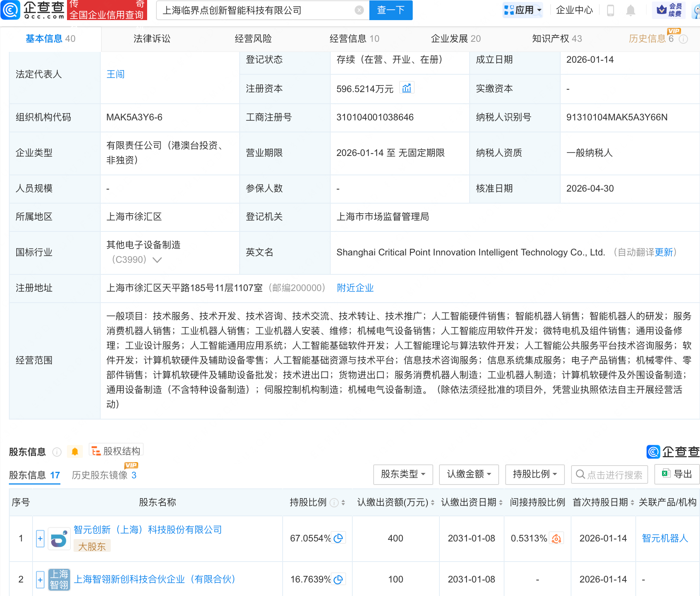Viewport: 700px width, 596px height.
Task: Switch to 基本信息 tab
Action: click(50, 39)
